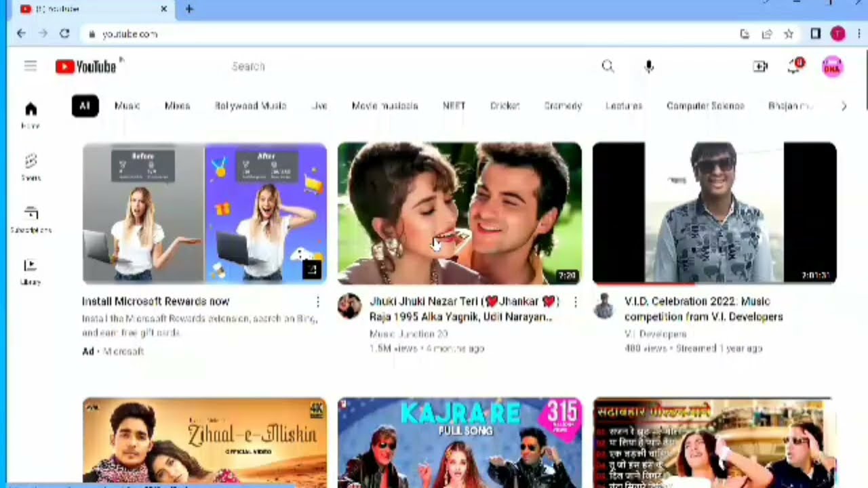Open the Music Junction 20 channel avatar
Viewport: 868px width, 488px height.
(349, 306)
